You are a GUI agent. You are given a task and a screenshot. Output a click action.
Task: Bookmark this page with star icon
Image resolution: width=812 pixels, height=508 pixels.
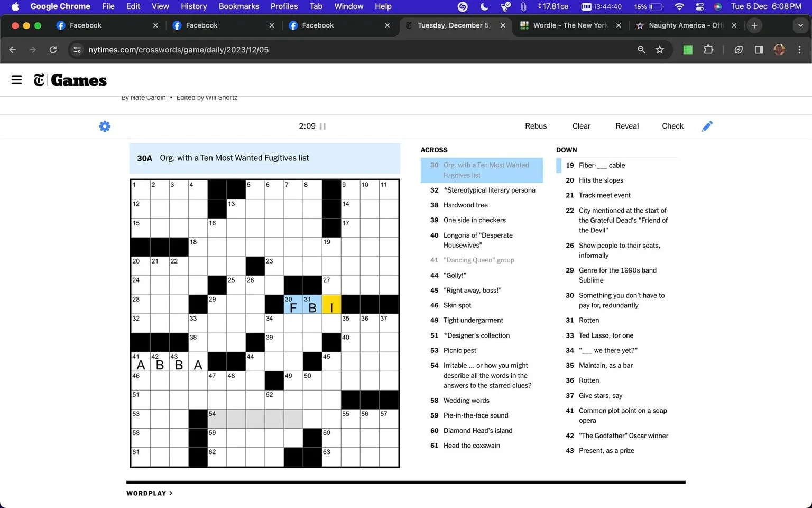(x=660, y=50)
